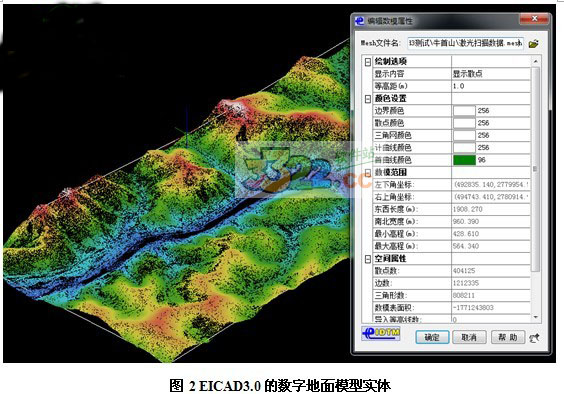Viewport: 564px width, 394px height.
Task: Click the 三角形数 value 808211
Action: (464, 295)
